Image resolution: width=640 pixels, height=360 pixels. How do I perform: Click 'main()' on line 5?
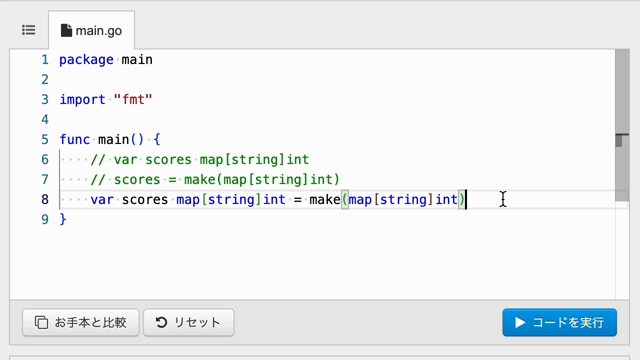[121, 140]
